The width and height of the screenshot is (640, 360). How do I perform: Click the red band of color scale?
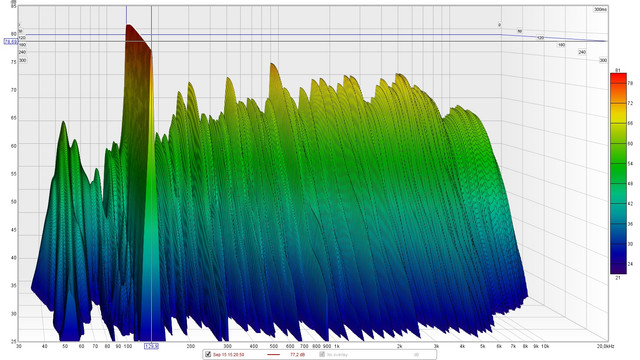[x=618, y=78]
